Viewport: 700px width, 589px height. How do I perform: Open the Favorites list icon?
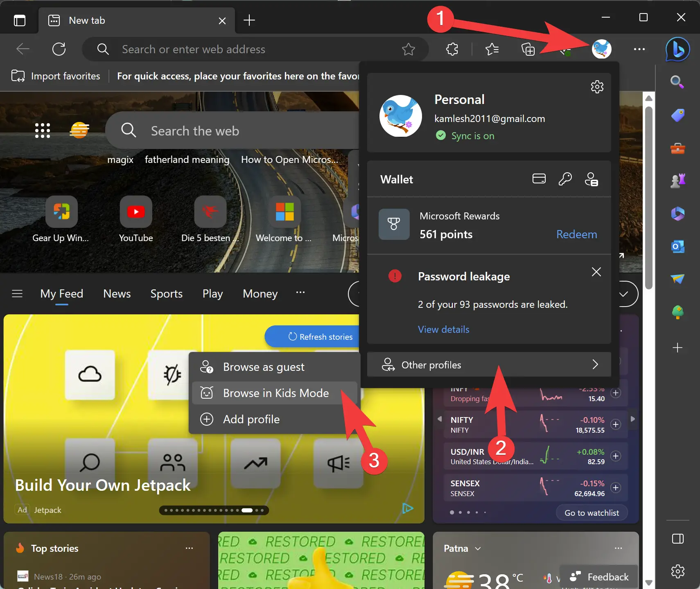point(492,49)
